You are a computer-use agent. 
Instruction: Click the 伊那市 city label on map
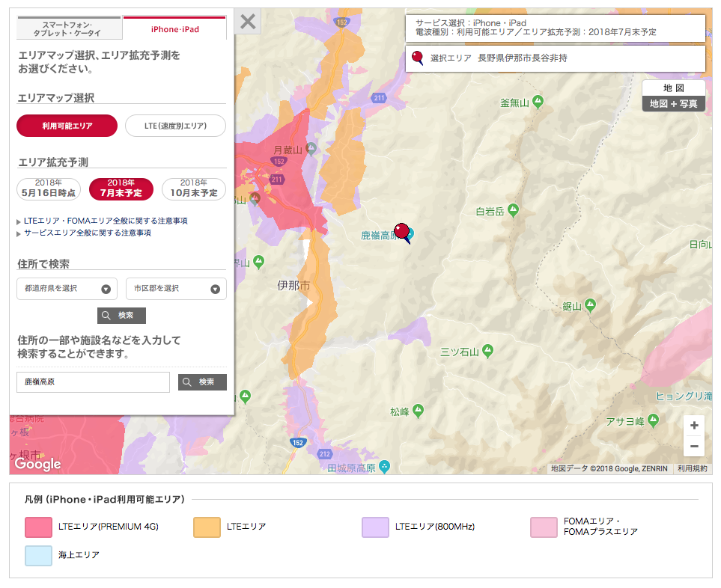click(293, 286)
